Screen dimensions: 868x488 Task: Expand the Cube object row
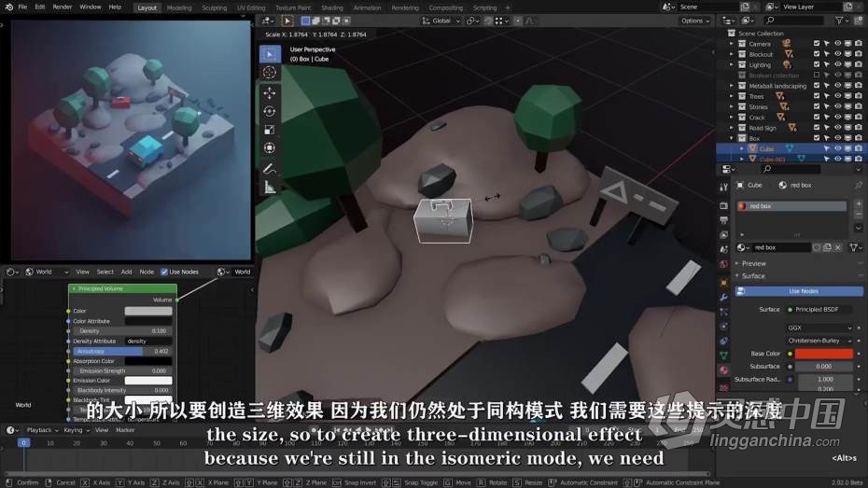(742, 148)
